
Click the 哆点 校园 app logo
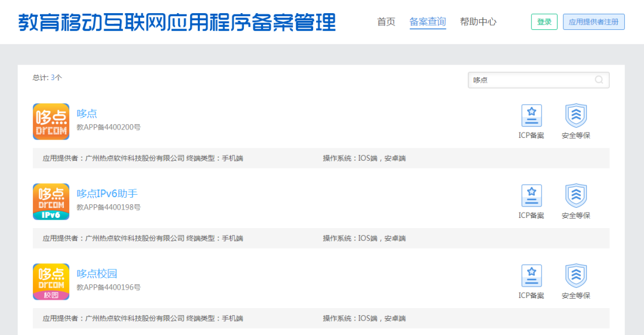coord(51,281)
